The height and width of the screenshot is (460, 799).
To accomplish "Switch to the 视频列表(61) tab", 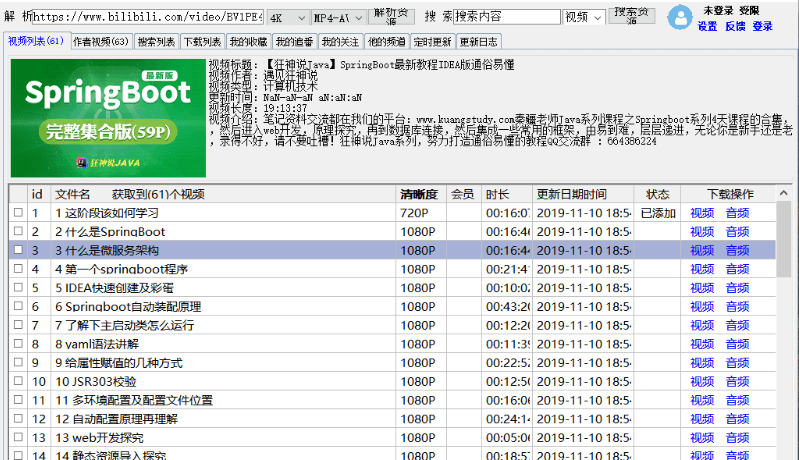I will coord(36,41).
